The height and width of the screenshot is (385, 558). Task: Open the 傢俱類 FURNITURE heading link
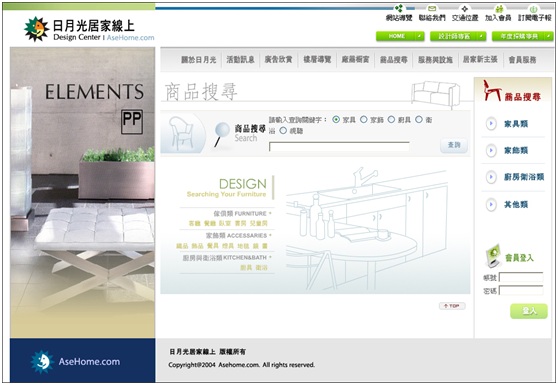point(240,213)
